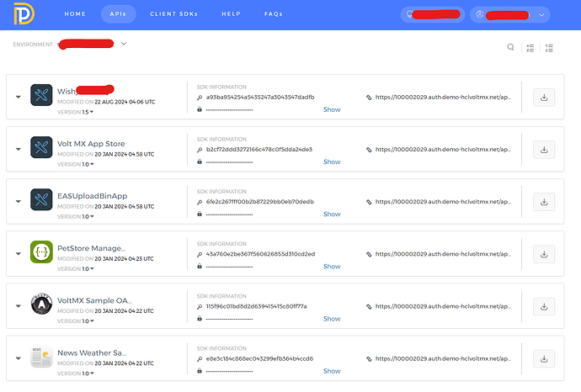Image resolution: width=581 pixels, height=392 pixels.
Task: Click the EASUploadBinApp tools icon
Action: click(x=41, y=199)
